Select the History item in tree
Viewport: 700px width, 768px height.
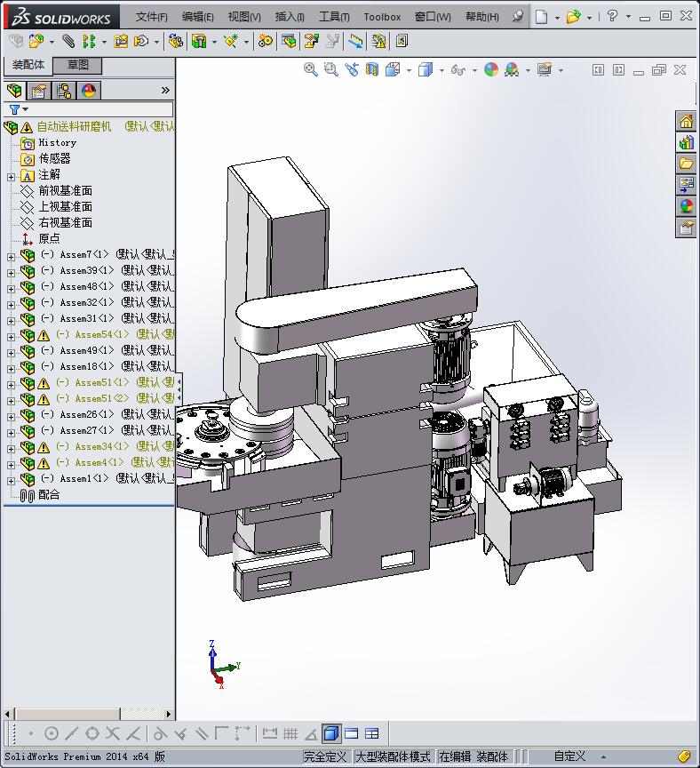point(57,142)
